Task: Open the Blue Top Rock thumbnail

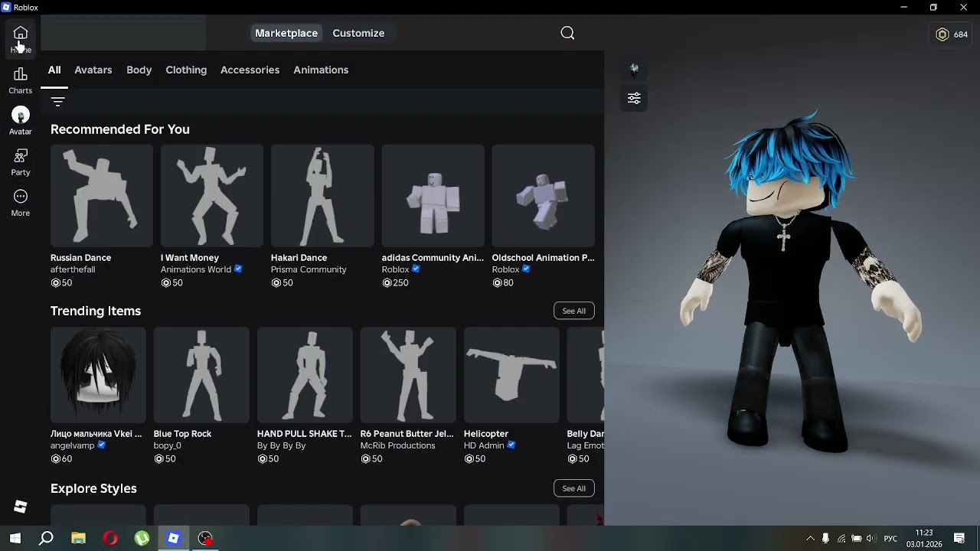Action: click(201, 375)
